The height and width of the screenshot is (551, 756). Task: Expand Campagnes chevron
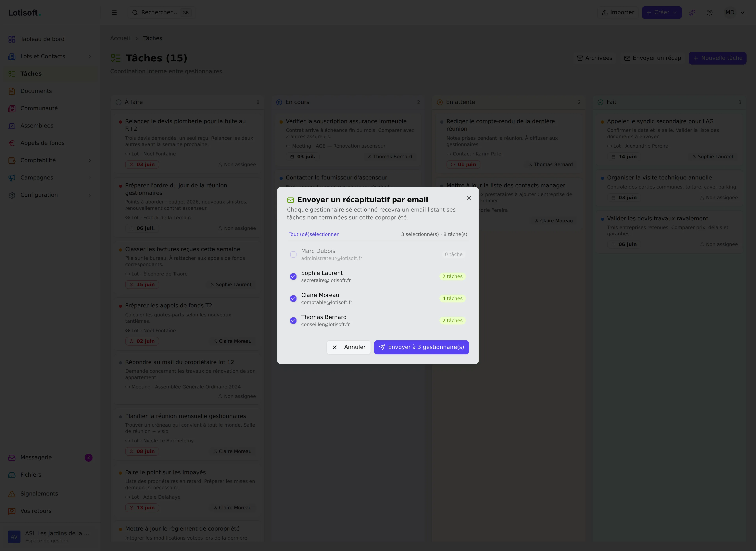[89, 178]
